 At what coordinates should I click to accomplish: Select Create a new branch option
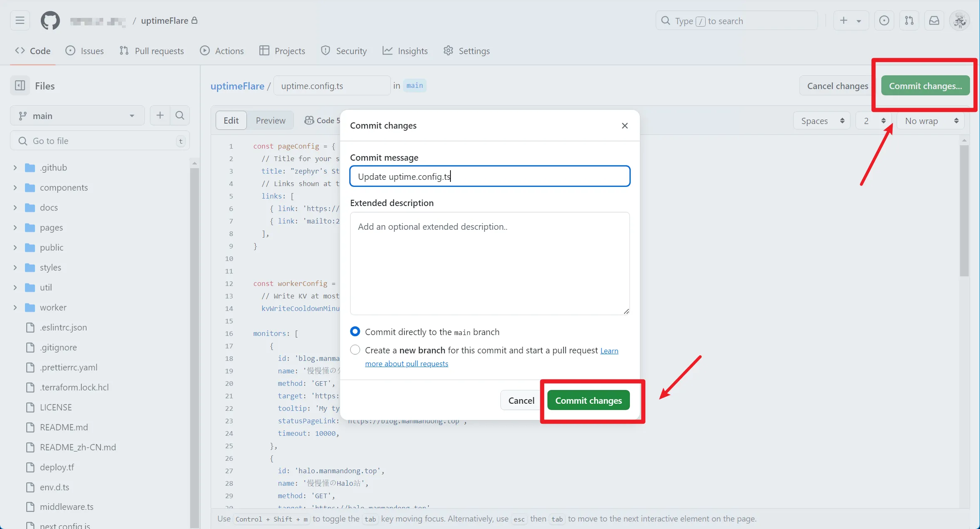[x=355, y=350]
